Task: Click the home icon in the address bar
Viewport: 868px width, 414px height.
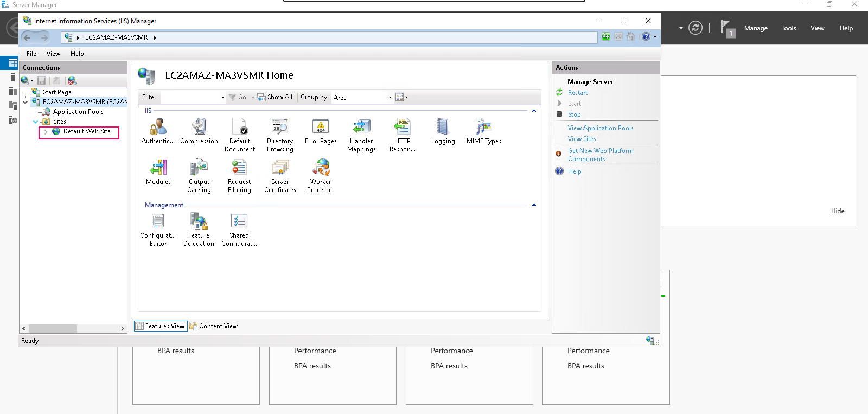Action: [x=630, y=36]
